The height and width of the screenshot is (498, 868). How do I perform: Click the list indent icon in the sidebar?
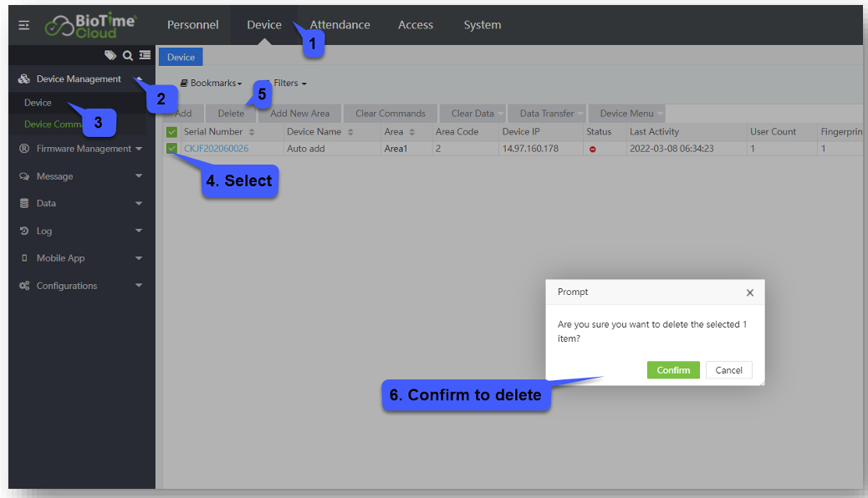click(145, 55)
